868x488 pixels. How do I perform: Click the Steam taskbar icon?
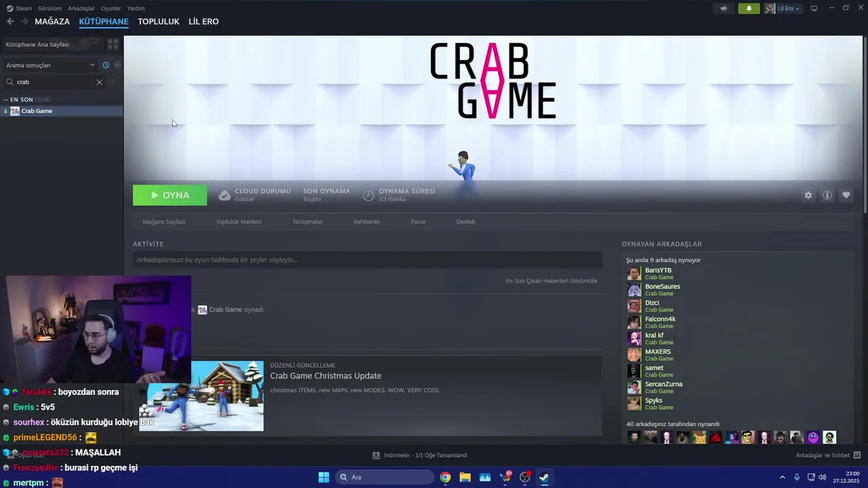click(544, 477)
